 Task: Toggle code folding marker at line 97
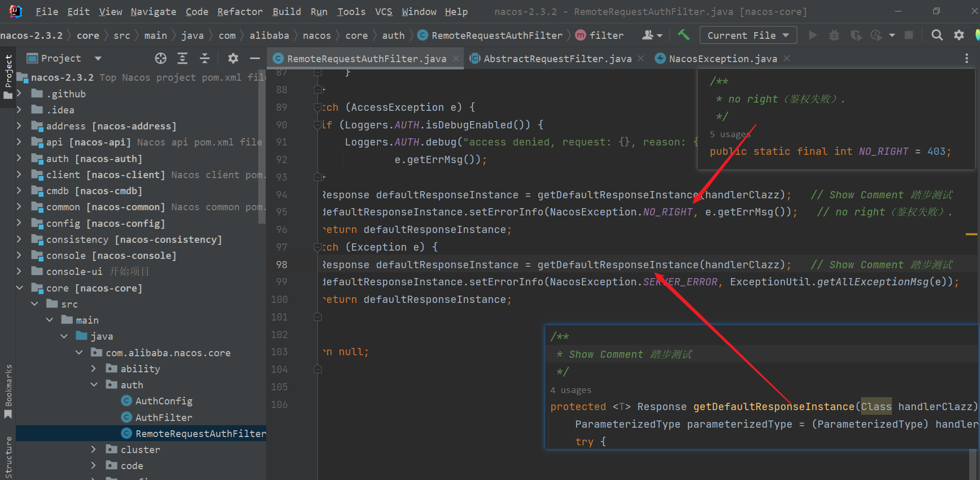click(x=318, y=247)
